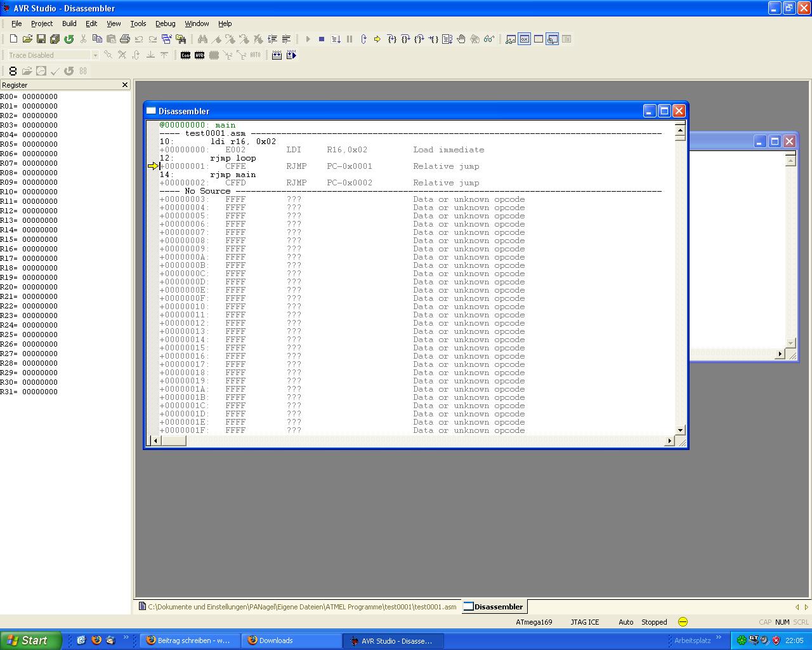
Task: Click the Step Out braces icon
Action: pos(419,39)
